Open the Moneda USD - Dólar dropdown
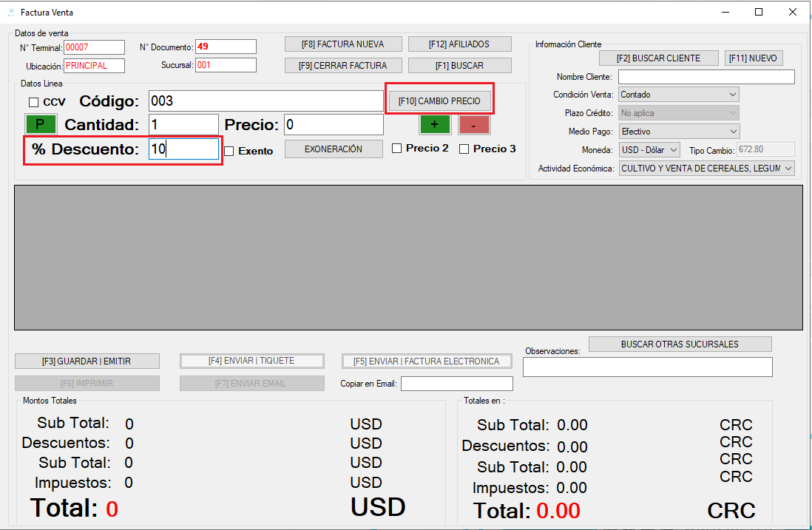Viewport: 812px width, 530px height. (x=649, y=149)
